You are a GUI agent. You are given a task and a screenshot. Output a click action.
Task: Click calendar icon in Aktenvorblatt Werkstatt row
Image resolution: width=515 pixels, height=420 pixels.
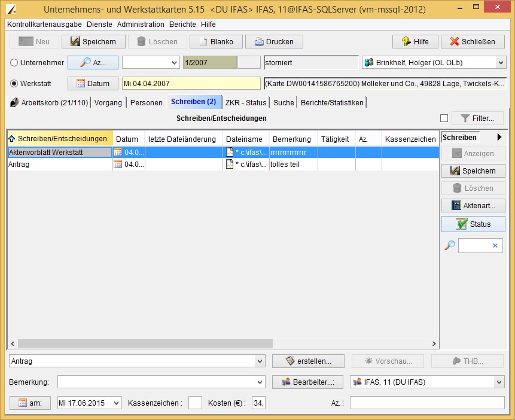(x=118, y=152)
